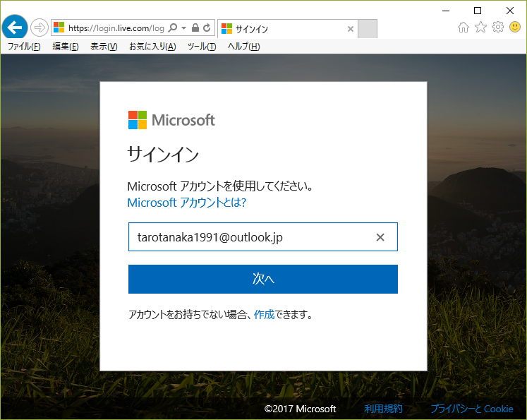This screenshot has width=527, height=420.
Task: Maximize the browser window
Action: [477, 11]
